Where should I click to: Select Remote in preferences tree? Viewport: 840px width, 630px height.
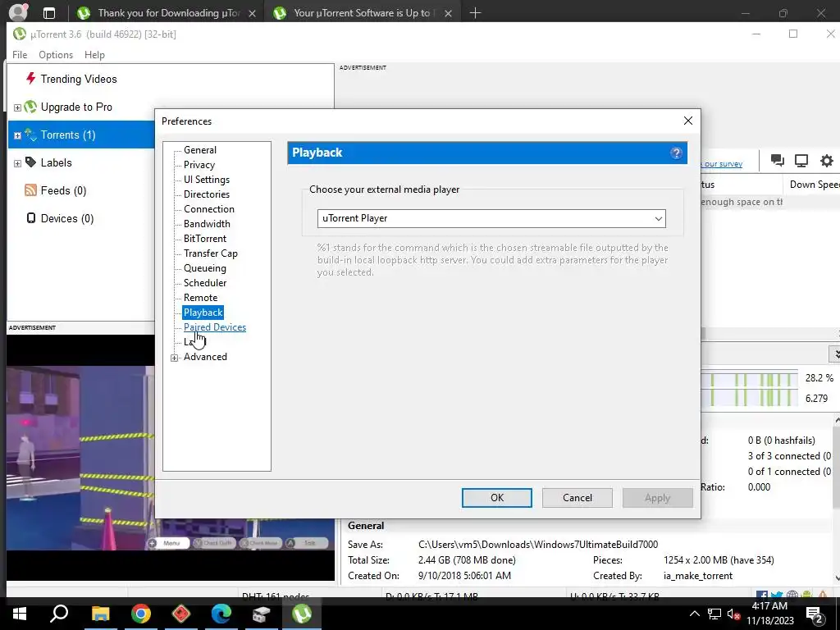tap(200, 297)
